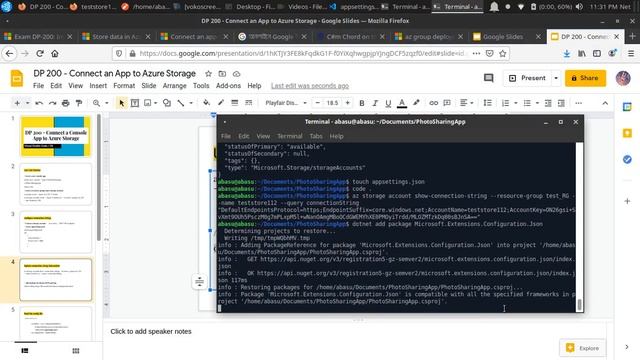Image resolution: width=640 pixels, height=360 pixels.
Task: Toggle Underline formatting
Action: point(388,103)
